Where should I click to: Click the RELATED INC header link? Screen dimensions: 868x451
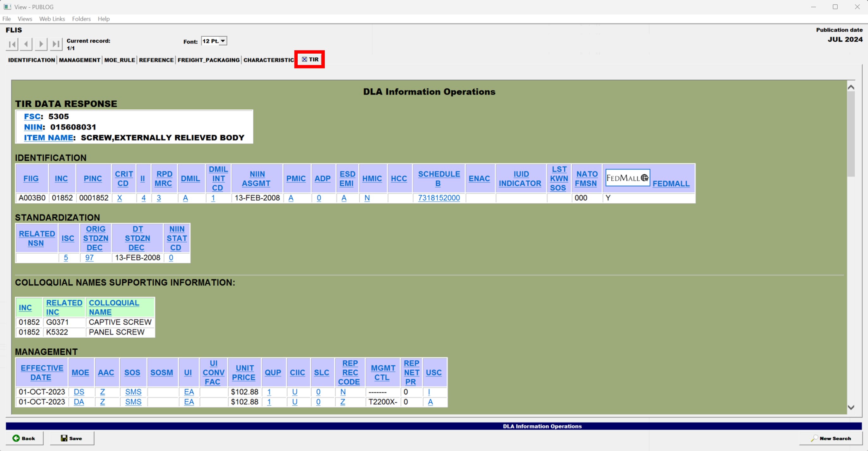click(x=64, y=308)
